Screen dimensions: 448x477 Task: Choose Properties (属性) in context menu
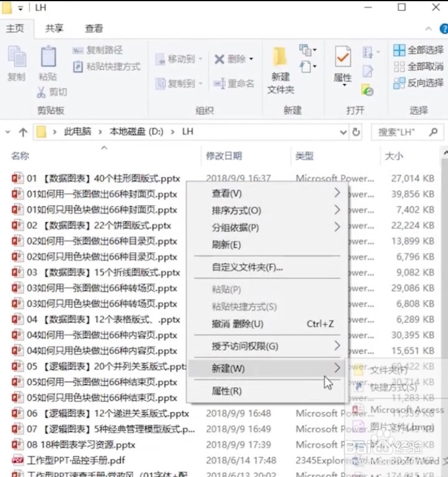click(267, 391)
